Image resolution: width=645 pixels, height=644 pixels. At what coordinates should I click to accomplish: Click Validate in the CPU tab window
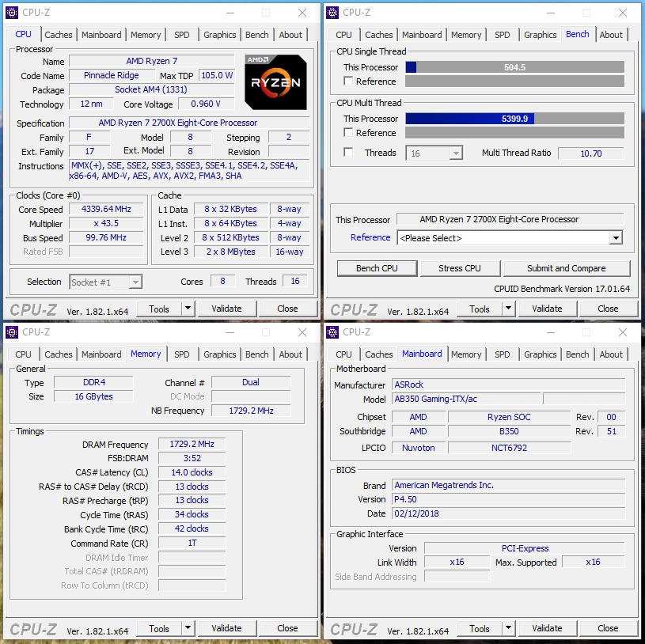(x=226, y=309)
